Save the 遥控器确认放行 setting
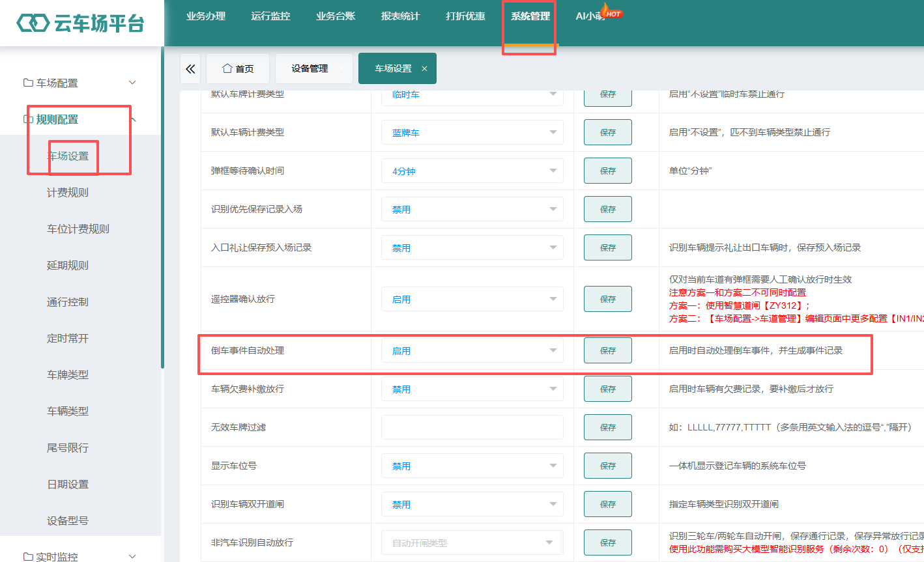 click(608, 299)
